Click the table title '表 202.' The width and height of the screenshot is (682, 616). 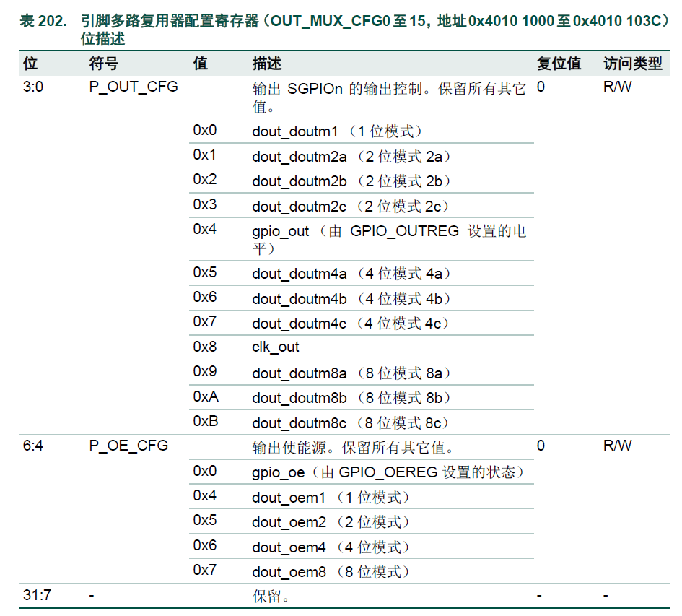pyautogui.click(x=43, y=21)
